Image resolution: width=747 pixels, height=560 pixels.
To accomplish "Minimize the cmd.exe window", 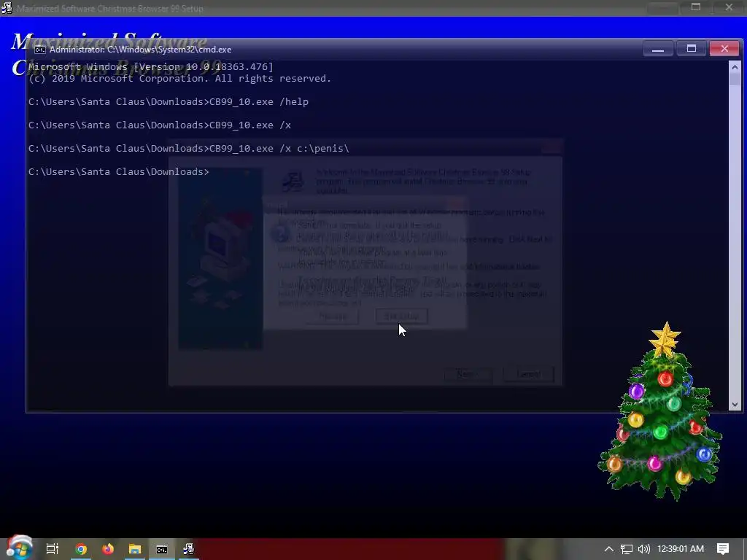I will coord(658,49).
